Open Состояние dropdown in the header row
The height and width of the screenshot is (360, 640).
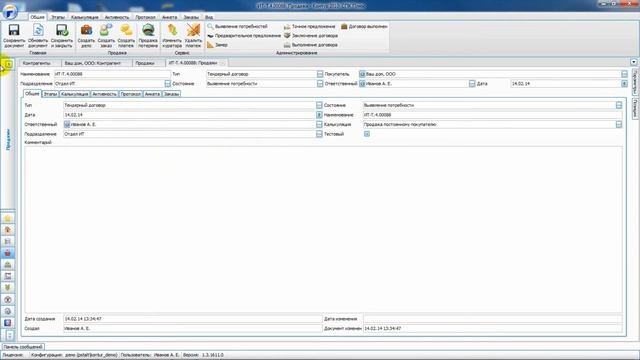coord(320,84)
